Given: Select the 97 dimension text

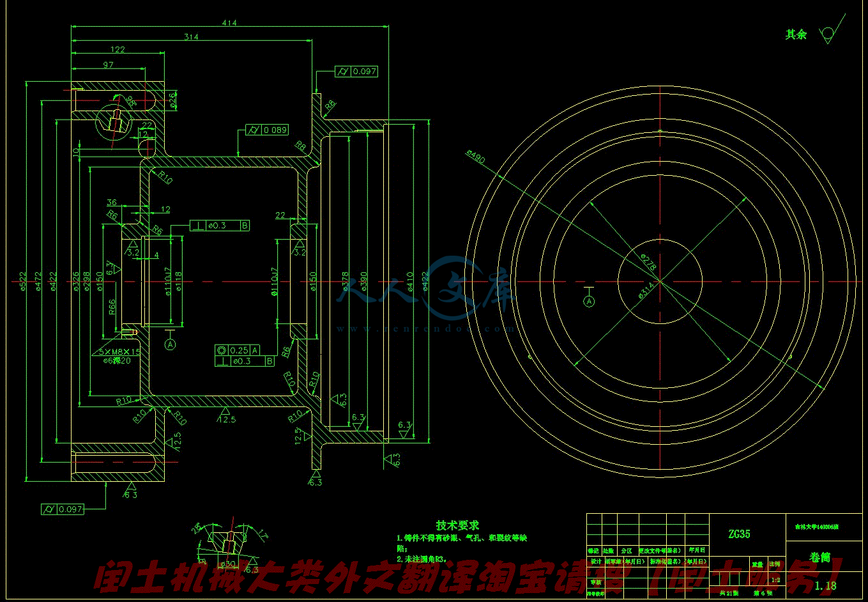Looking at the screenshot, I should (x=108, y=65).
